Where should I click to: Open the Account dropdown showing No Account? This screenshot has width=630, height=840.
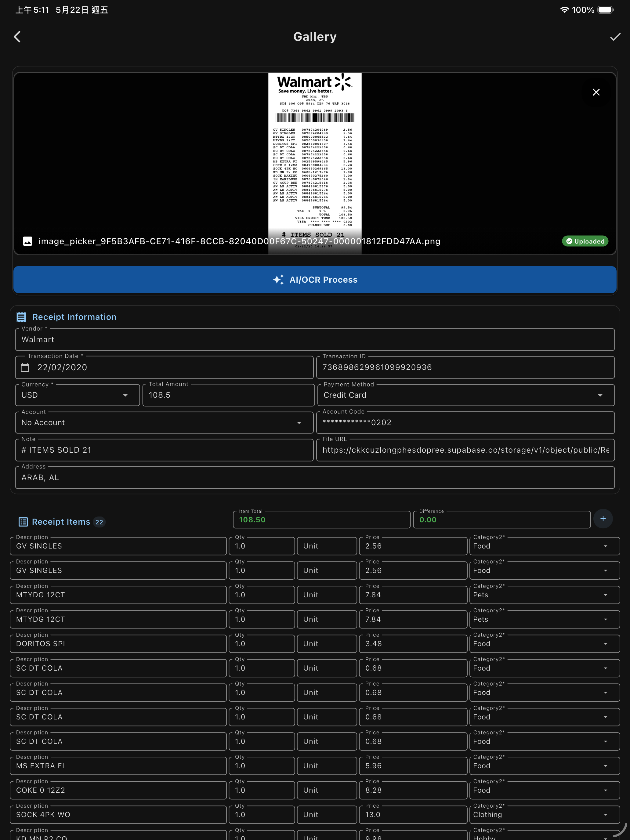point(164,422)
